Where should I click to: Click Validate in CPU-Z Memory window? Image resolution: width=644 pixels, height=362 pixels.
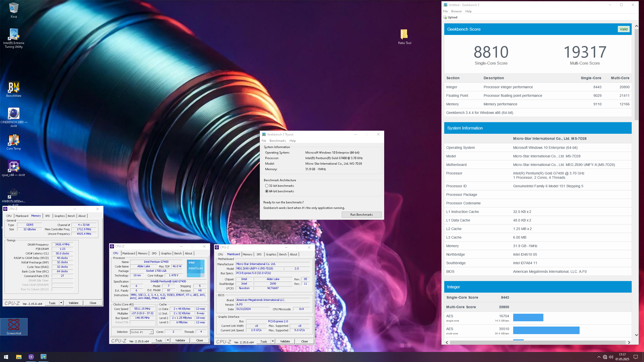tap(73, 303)
